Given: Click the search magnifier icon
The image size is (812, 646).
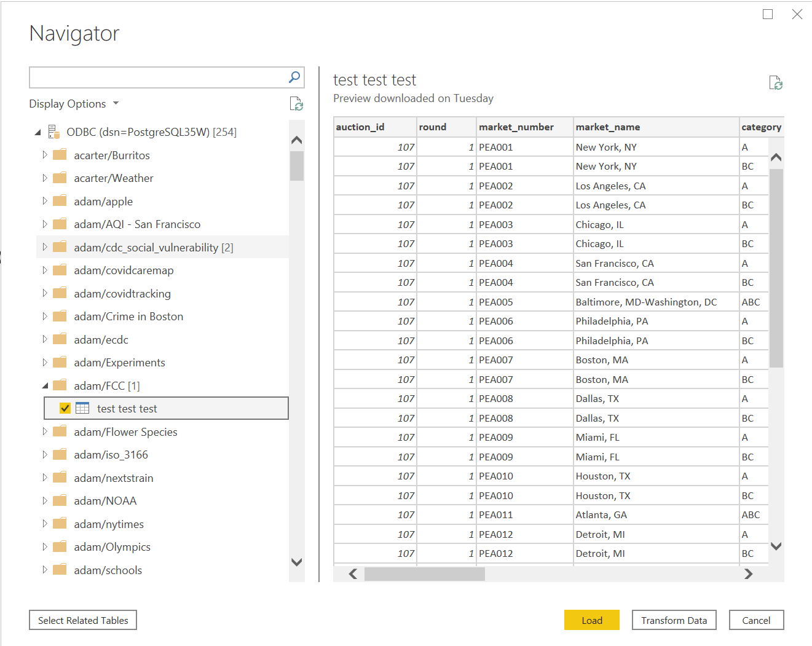Looking at the screenshot, I should [294, 77].
